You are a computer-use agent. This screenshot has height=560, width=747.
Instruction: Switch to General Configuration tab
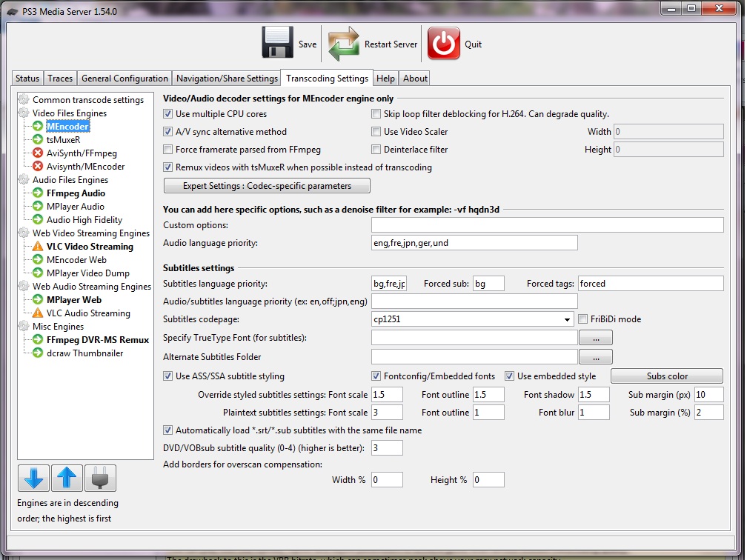pos(124,78)
